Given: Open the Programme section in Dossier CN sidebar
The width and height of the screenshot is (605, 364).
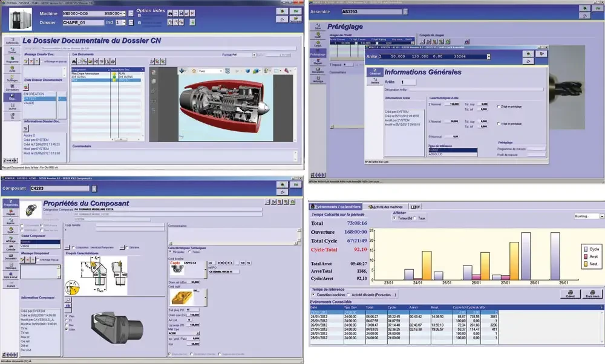Looking at the screenshot, I should point(12,60).
